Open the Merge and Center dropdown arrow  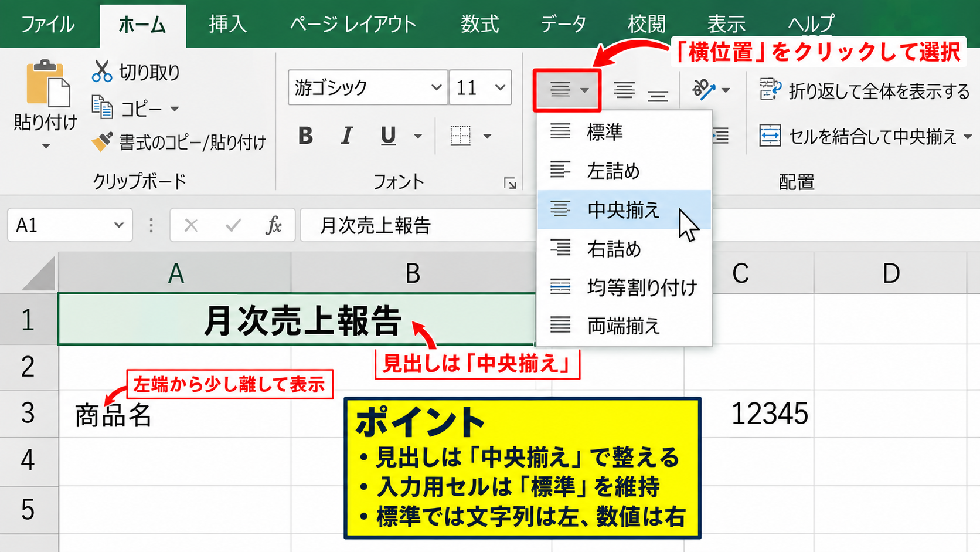click(x=967, y=137)
